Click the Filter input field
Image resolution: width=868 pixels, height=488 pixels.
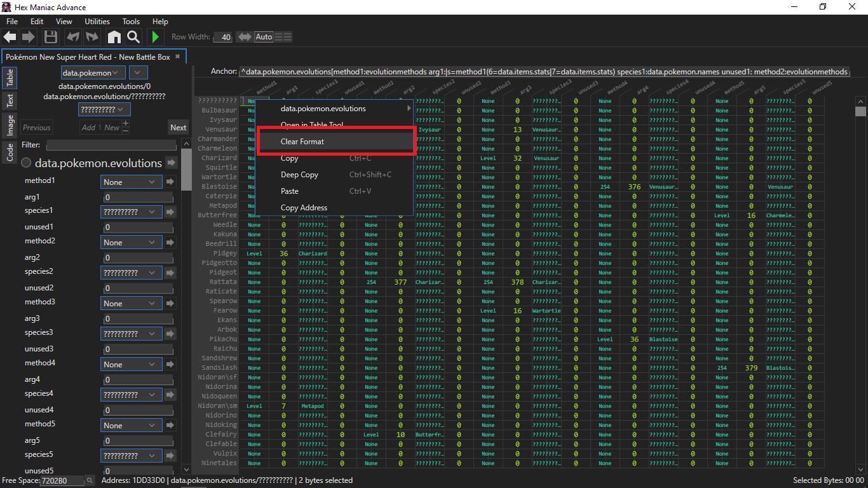(x=111, y=146)
